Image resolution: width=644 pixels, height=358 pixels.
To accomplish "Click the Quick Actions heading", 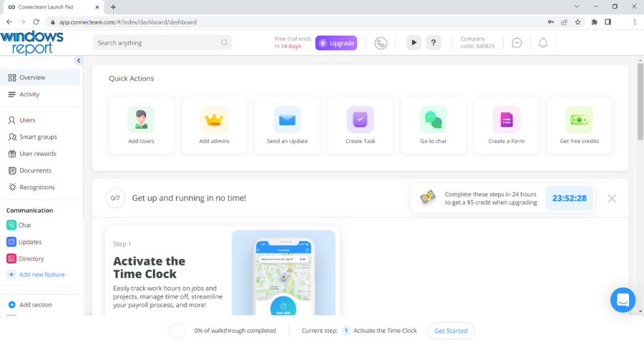I will [x=132, y=79].
